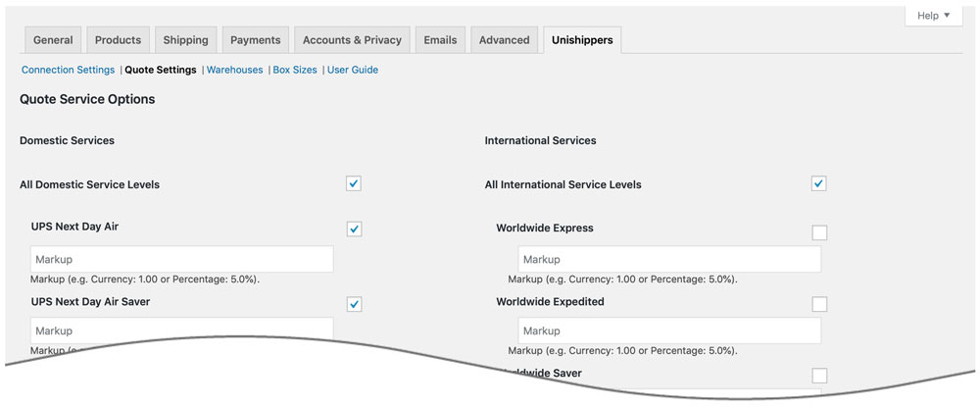Image resolution: width=980 pixels, height=407 pixels.
Task: Open the Warehouses link
Action: pyautogui.click(x=234, y=70)
